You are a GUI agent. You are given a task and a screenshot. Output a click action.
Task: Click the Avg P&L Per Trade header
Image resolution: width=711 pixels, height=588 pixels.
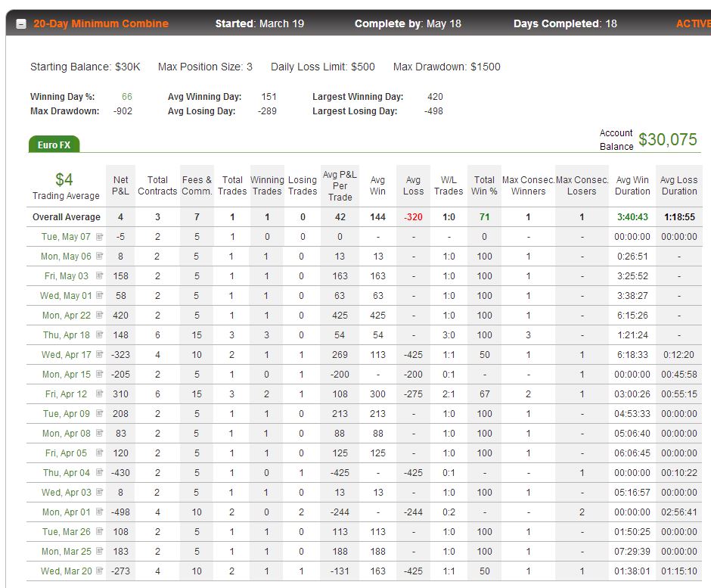(340, 186)
